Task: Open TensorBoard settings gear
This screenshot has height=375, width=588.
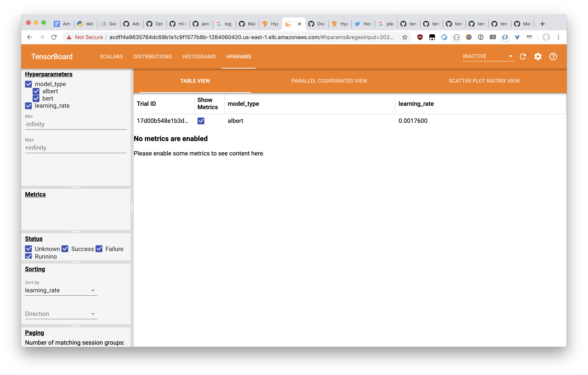Action: (x=538, y=56)
